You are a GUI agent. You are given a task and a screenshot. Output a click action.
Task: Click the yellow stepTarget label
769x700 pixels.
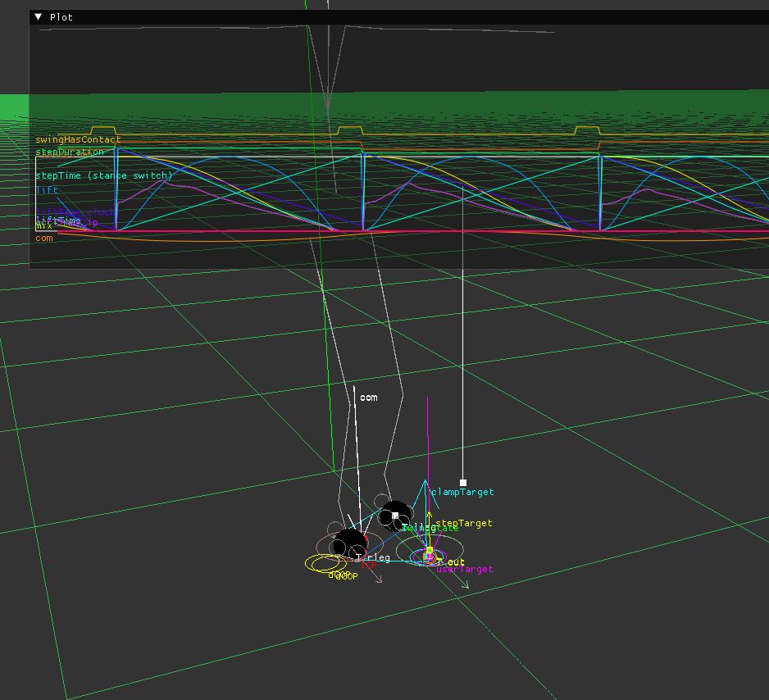pyautogui.click(x=464, y=523)
